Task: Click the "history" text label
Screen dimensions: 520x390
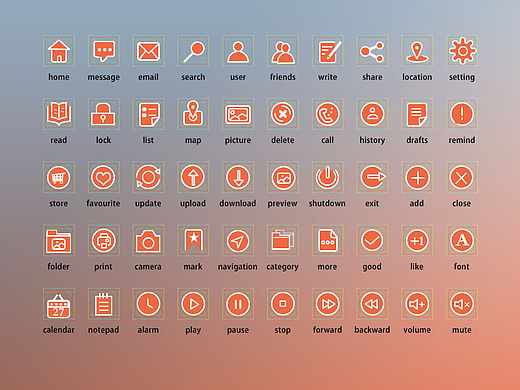Action: (x=372, y=140)
